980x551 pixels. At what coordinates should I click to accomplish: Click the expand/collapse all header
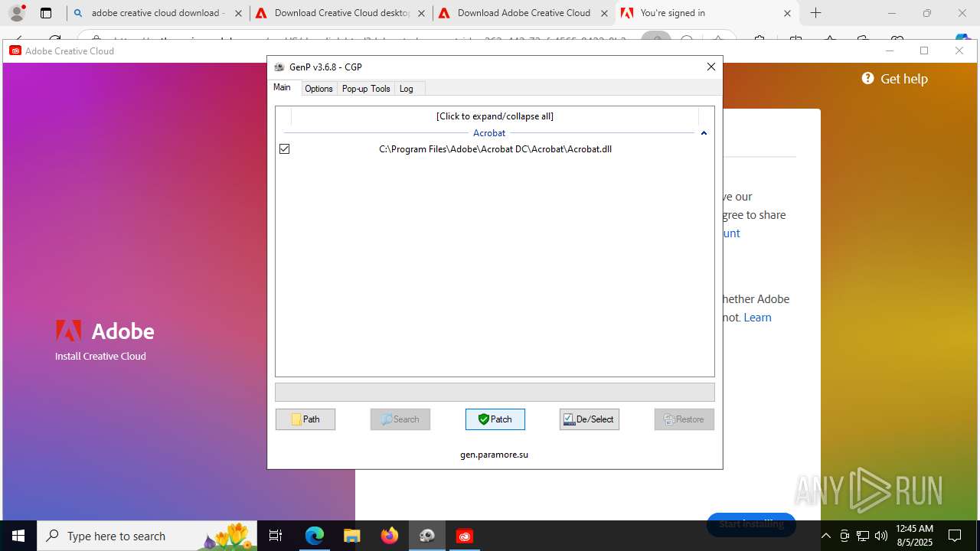[495, 116]
